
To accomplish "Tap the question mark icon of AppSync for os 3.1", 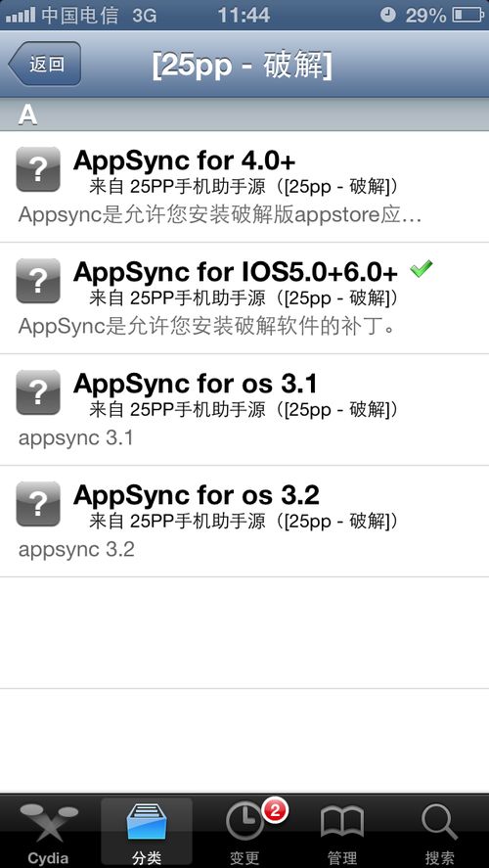I will (x=38, y=392).
